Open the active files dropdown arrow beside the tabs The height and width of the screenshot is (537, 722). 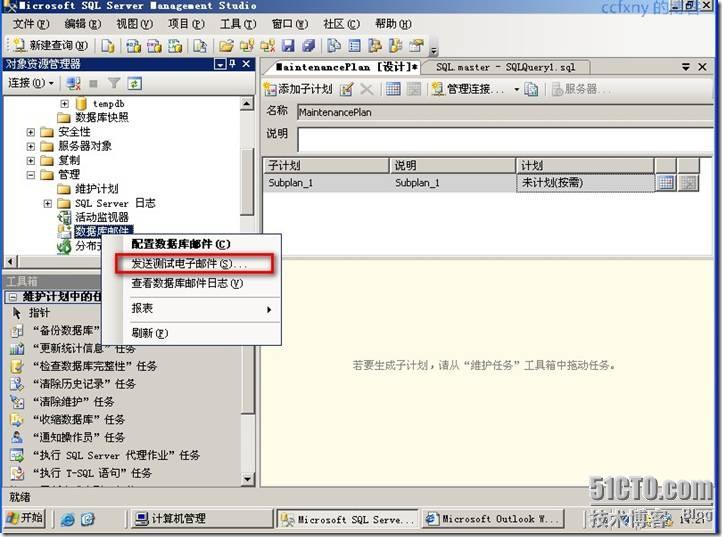(x=686, y=67)
